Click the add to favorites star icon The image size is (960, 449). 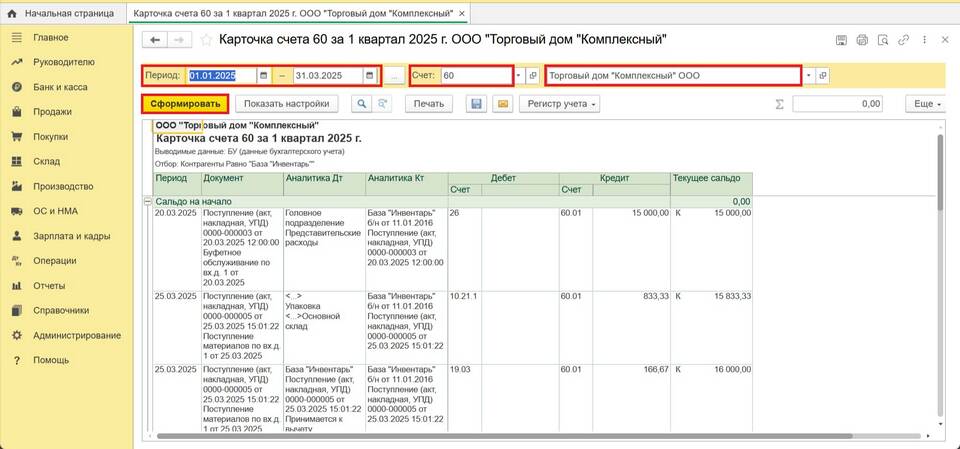coord(206,40)
